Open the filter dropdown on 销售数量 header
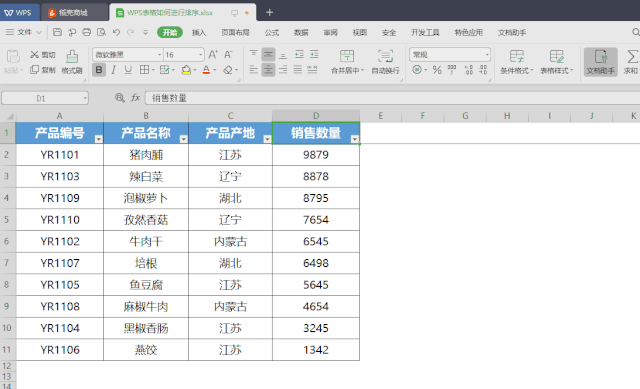Image resolution: width=640 pixels, height=389 pixels. [x=355, y=139]
